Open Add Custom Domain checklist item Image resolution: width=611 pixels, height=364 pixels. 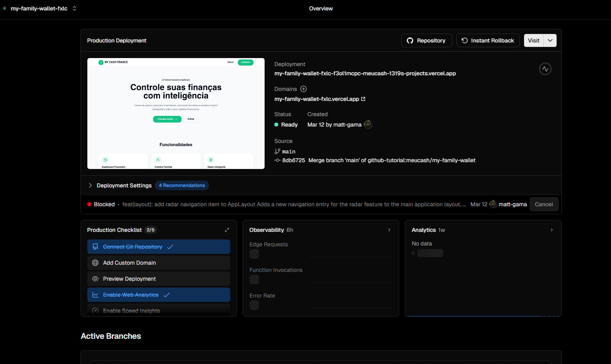click(159, 263)
